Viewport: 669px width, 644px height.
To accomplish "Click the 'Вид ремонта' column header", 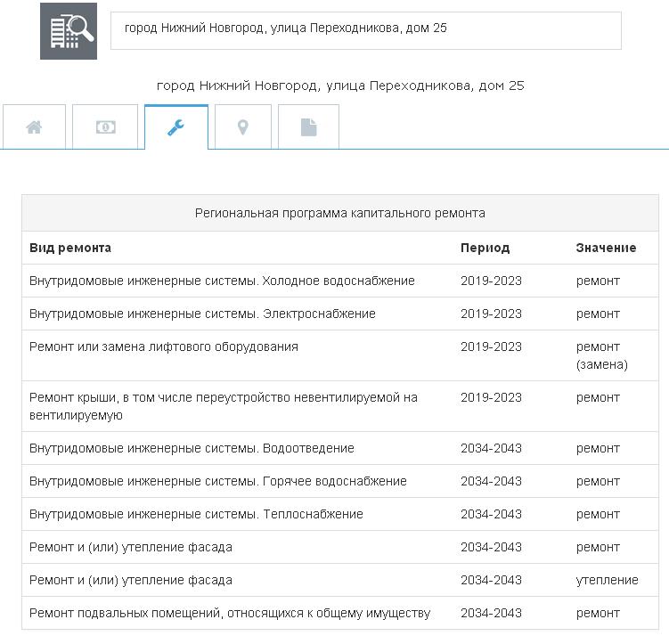I will click(70, 248).
